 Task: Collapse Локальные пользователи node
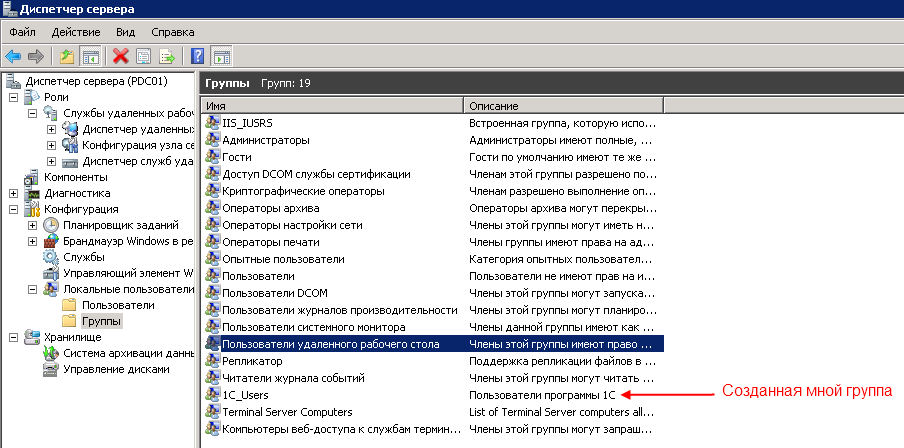pyautogui.click(x=33, y=289)
